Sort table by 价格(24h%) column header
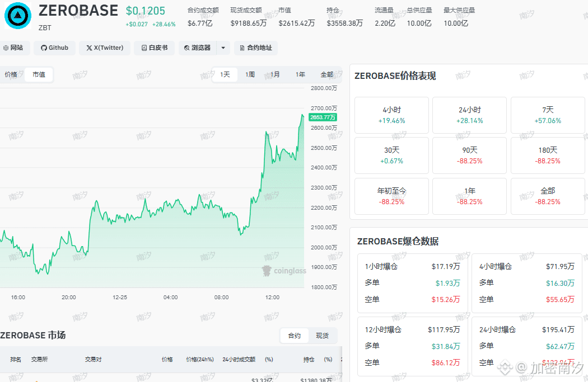 [200, 360]
